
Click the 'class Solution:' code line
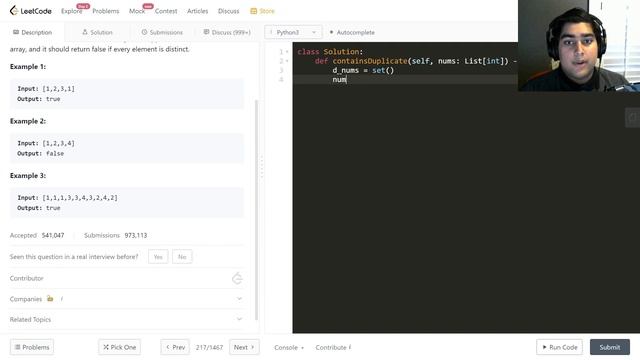click(330, 52)
